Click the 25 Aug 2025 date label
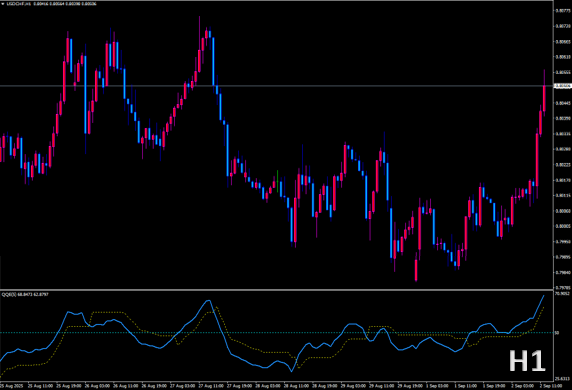This screenshot has height=390, width=572. tap(12, 386)
